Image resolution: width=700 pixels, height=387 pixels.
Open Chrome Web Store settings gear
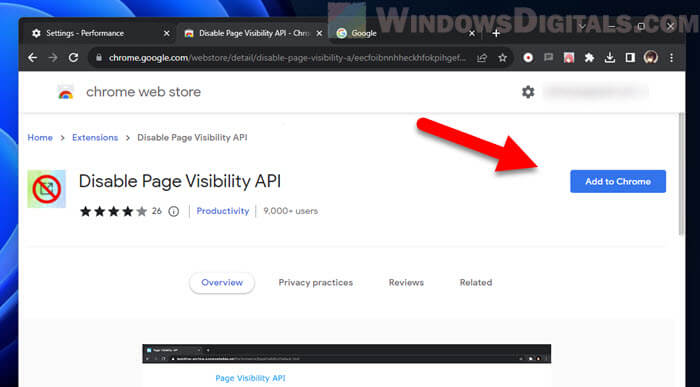pyautogui.click(x=528, y=92)
